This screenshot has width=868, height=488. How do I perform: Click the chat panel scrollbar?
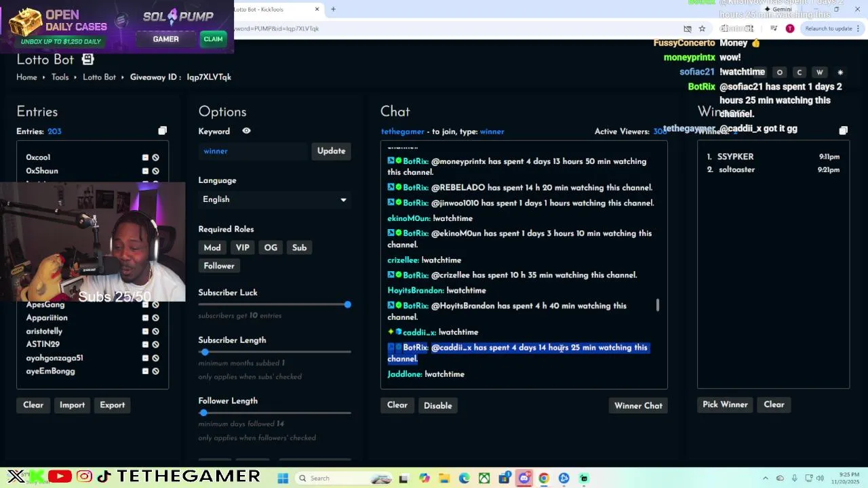tap(657, 305)
